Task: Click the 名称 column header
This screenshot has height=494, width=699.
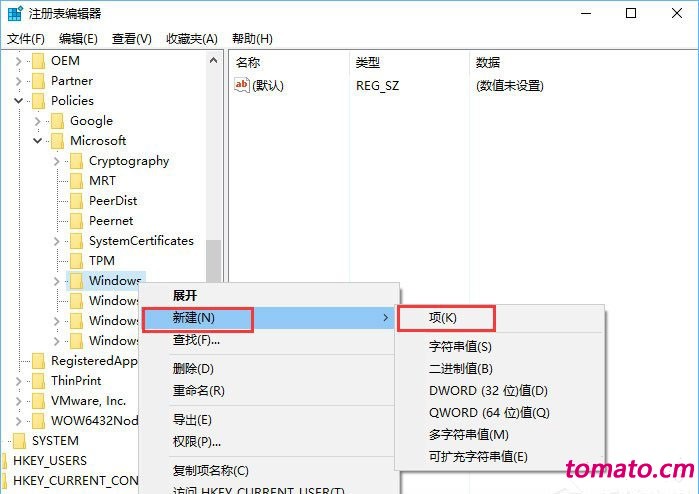Action: pyautogui.click(x=289, y=62)
